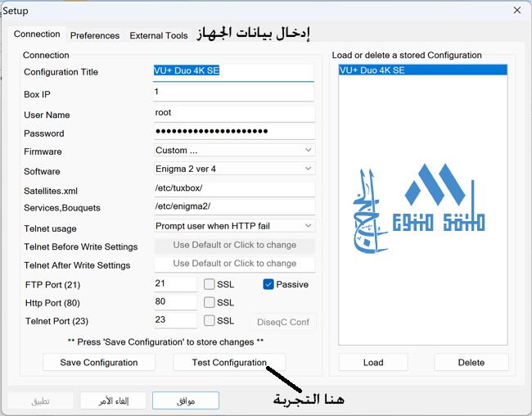The image size is (532, 416).
Task: Click Save Configuration button
Action: pos(99,362)
